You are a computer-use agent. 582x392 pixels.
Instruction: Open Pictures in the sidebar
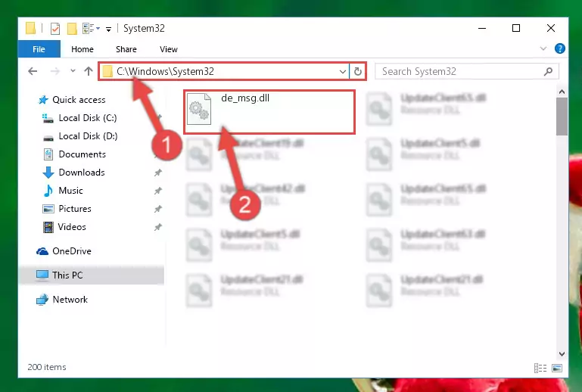pyautogui.click(x=67, y=209)
